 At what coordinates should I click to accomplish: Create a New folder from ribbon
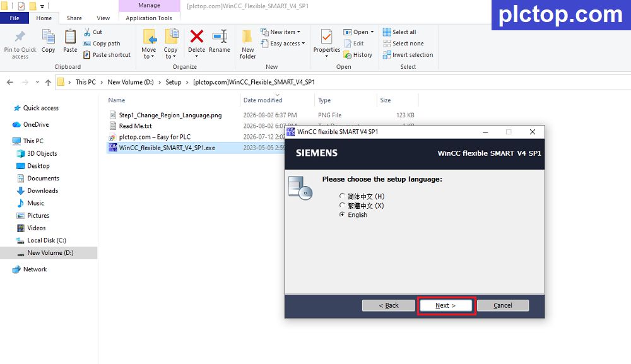pos(247,44)
